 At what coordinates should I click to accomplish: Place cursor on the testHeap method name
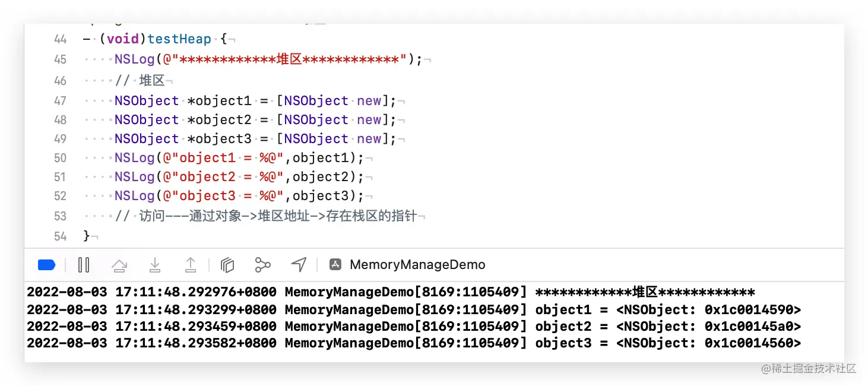tap(179, 39)
